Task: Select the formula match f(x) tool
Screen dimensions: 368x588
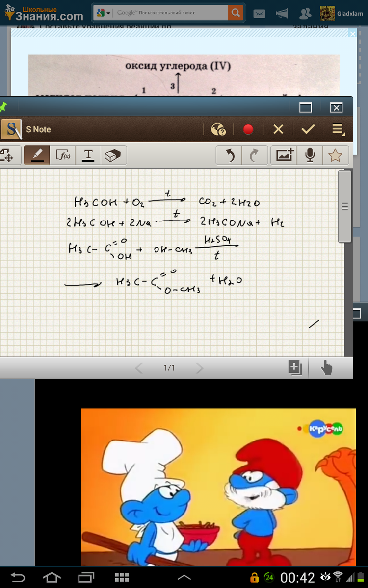Action: tap(63, 155)
